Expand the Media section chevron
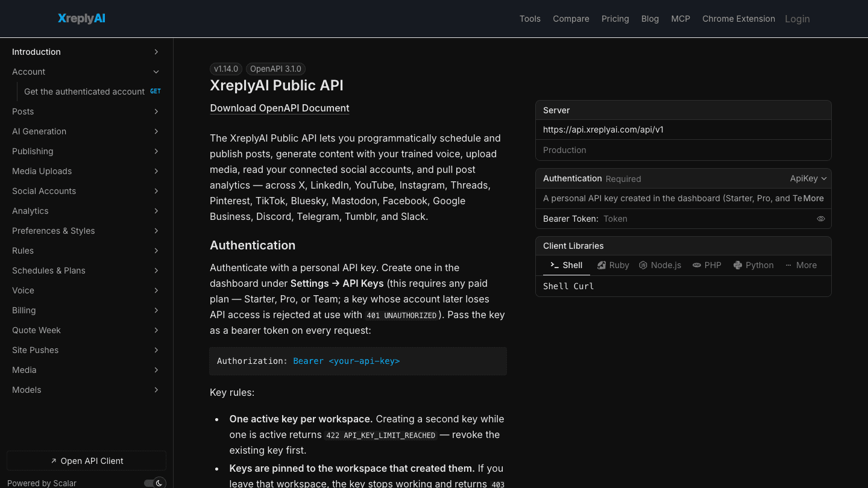The width and height of the screenshot is (868, 488). pos(156,370)
